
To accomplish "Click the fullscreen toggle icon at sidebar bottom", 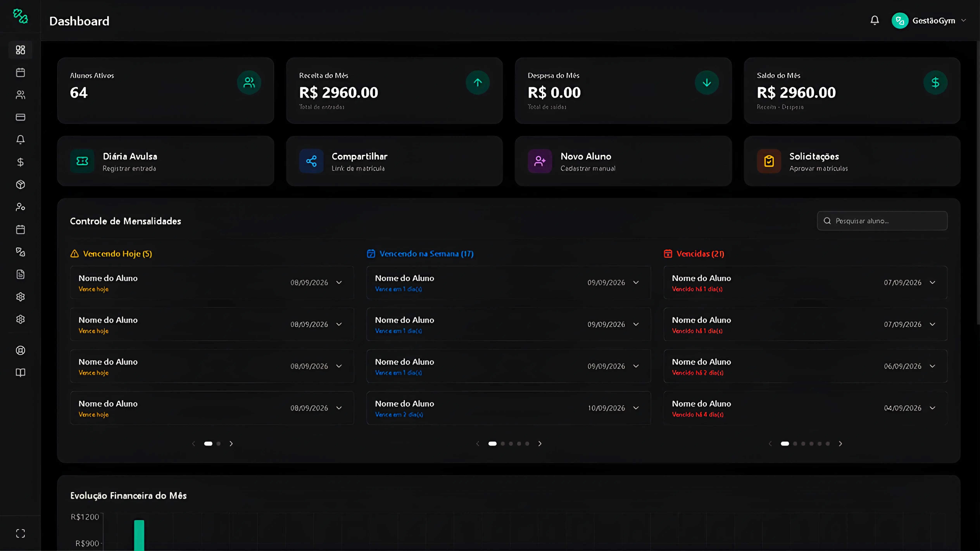I will pos(21,534).
